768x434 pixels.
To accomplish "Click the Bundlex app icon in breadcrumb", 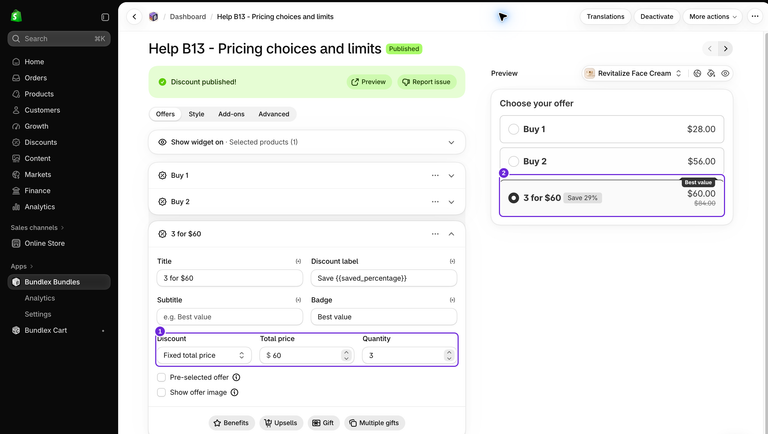I will 153,17.
